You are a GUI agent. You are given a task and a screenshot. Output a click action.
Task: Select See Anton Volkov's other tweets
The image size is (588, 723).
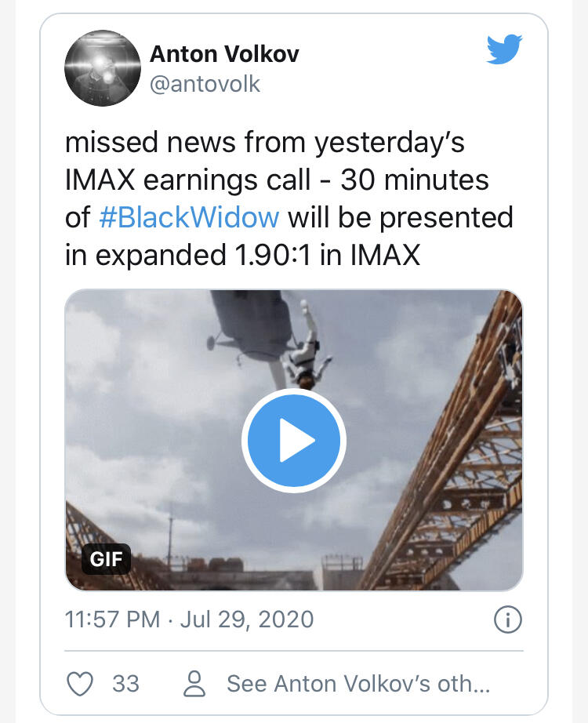358,684
